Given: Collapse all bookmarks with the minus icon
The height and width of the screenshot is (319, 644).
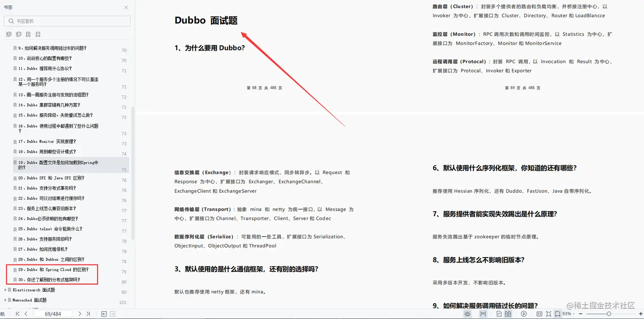Looking at the screenshot, I should pyautogui.click(x=18, y=34).
